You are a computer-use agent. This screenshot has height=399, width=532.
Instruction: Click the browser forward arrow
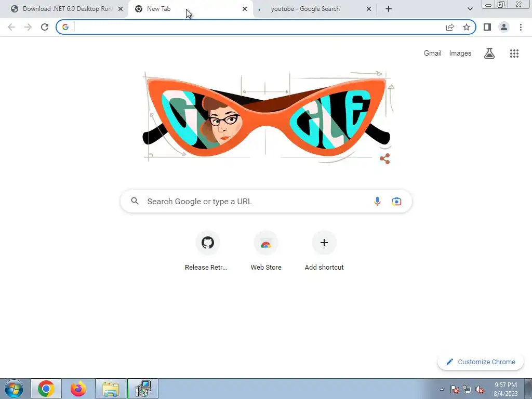[x=28, y=27]
